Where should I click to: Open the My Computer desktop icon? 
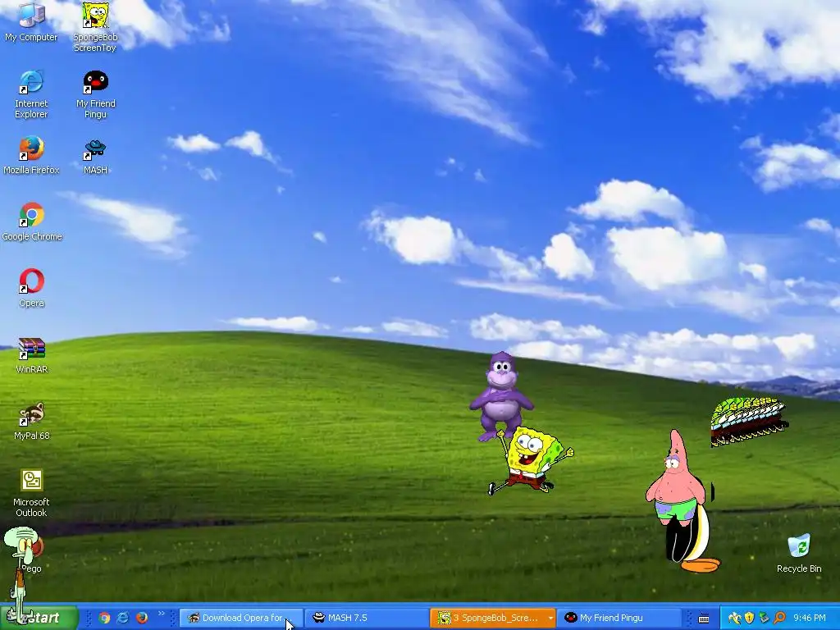coord(31,21)
